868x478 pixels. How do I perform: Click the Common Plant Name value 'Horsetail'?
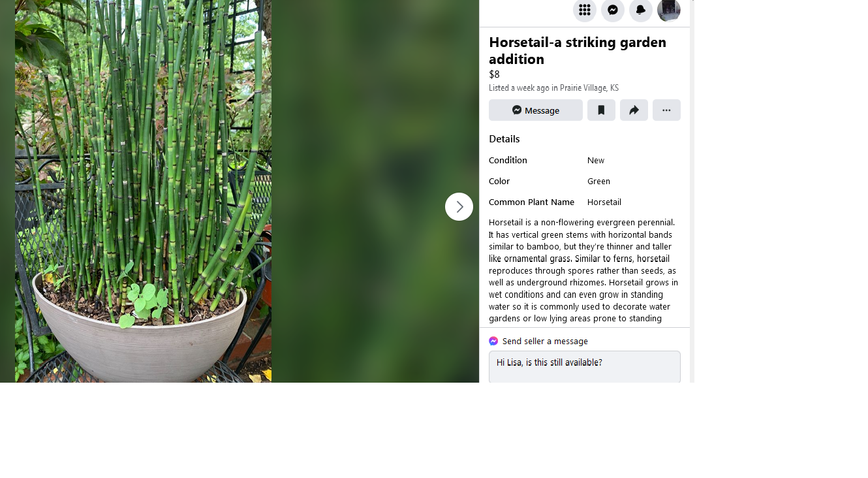coord(604,202)
